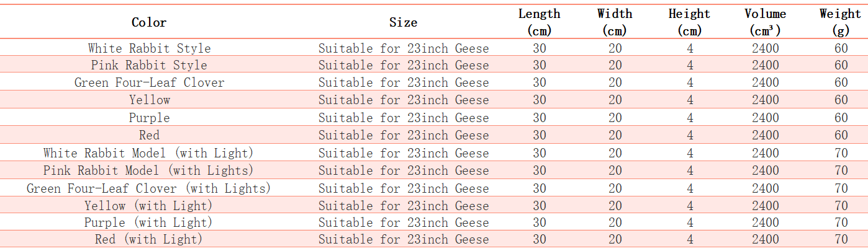The image size is (868, 251).
Task: Click the White Rabbit Style cell
Action: pos(149,48)
